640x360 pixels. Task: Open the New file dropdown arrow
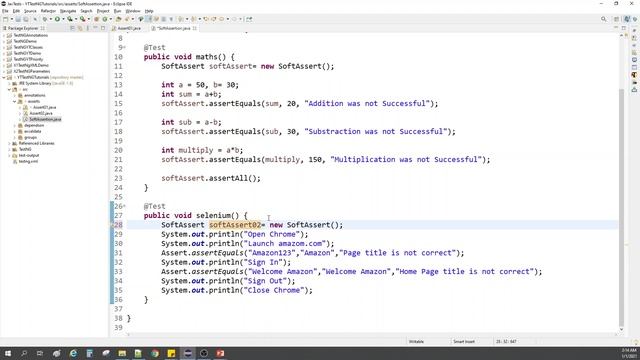point(11,19)
